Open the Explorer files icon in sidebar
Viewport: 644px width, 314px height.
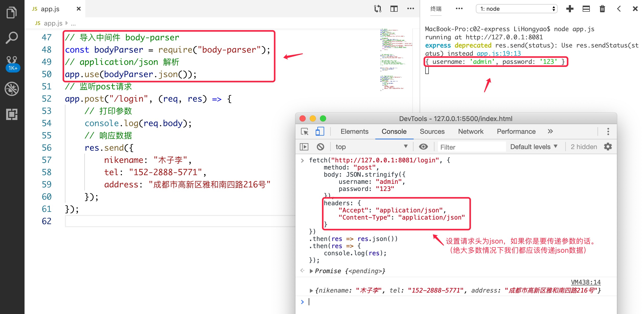coord(12,13)
